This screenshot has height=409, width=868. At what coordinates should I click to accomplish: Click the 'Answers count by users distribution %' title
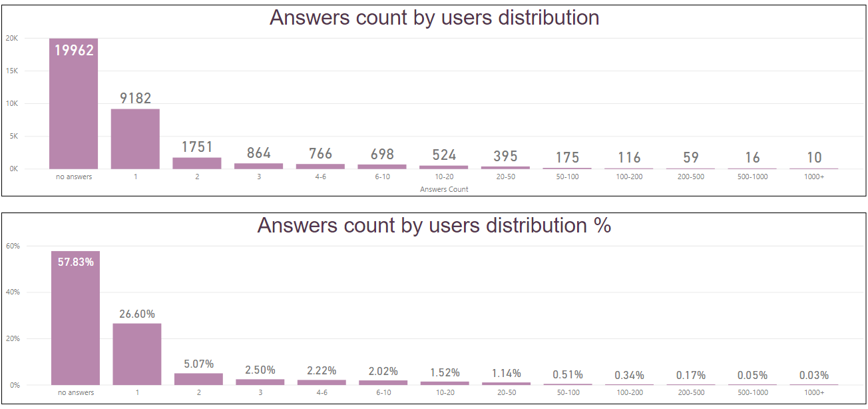[x=434, y=226]
